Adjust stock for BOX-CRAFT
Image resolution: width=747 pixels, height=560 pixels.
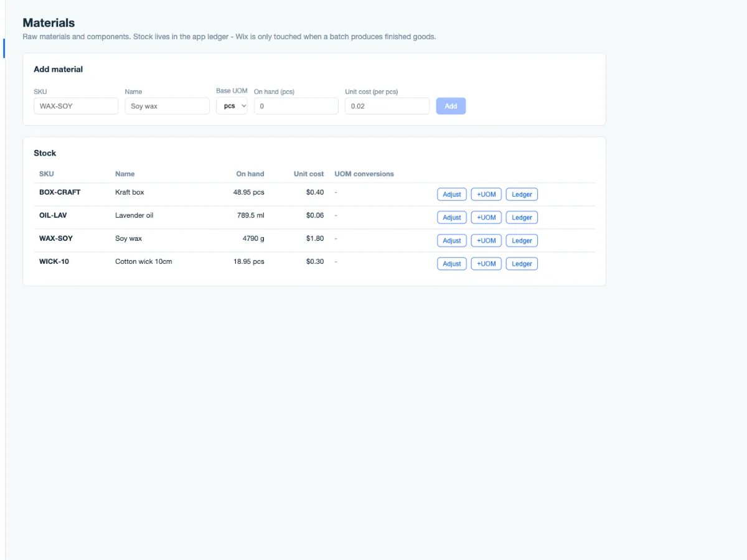point(452,194)
